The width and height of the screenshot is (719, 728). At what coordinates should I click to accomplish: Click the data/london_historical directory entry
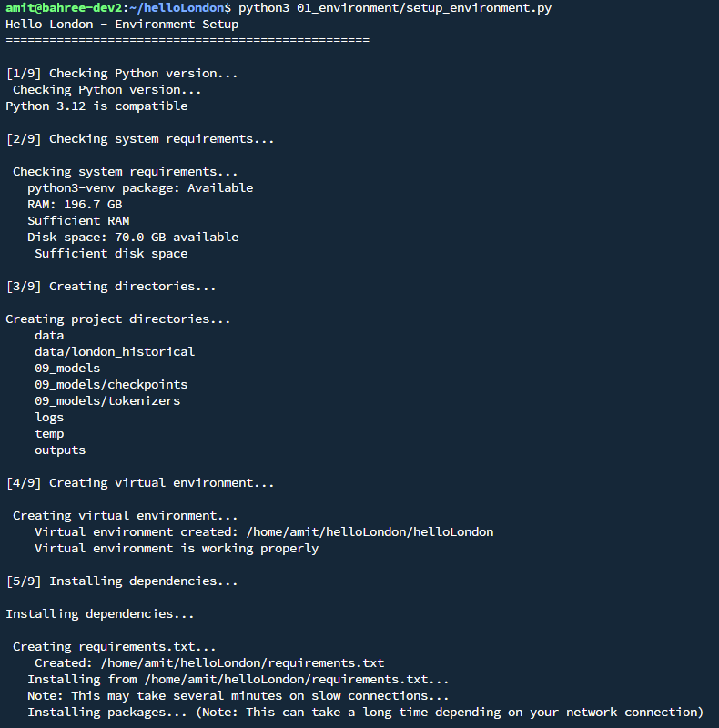(115, 352)
